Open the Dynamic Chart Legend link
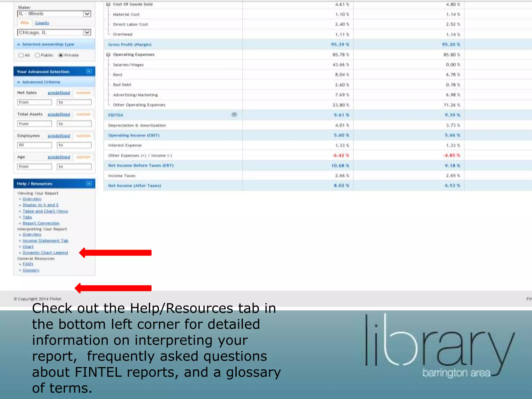The width and height of the screenshot is (532, 399). click(45, 253)
